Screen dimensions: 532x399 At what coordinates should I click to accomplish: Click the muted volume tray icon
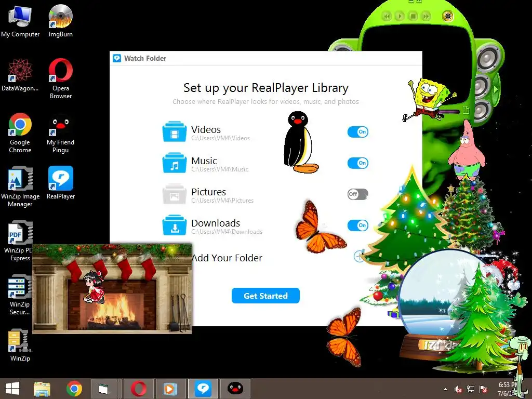tap(458, 389)
